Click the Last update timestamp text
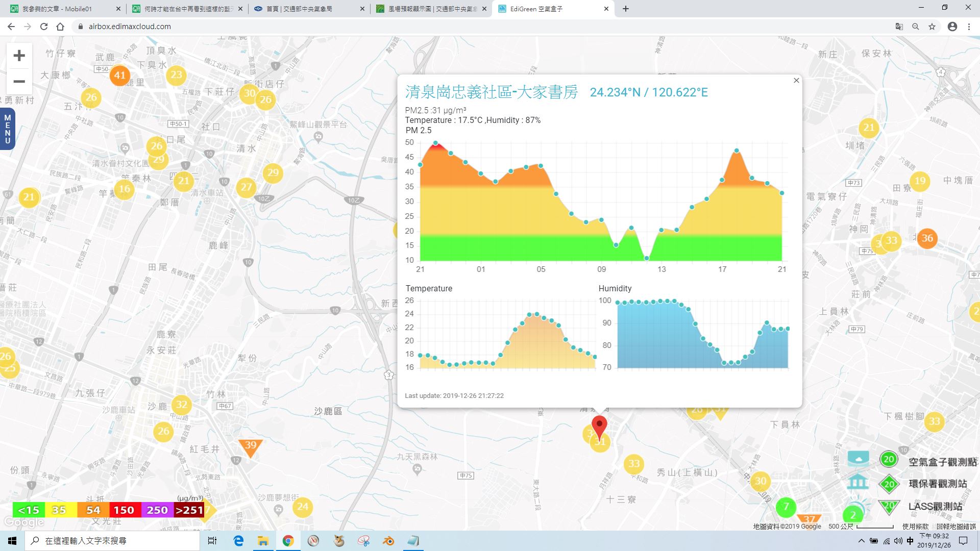The image size is (980, 551). (x=454, y=395)
